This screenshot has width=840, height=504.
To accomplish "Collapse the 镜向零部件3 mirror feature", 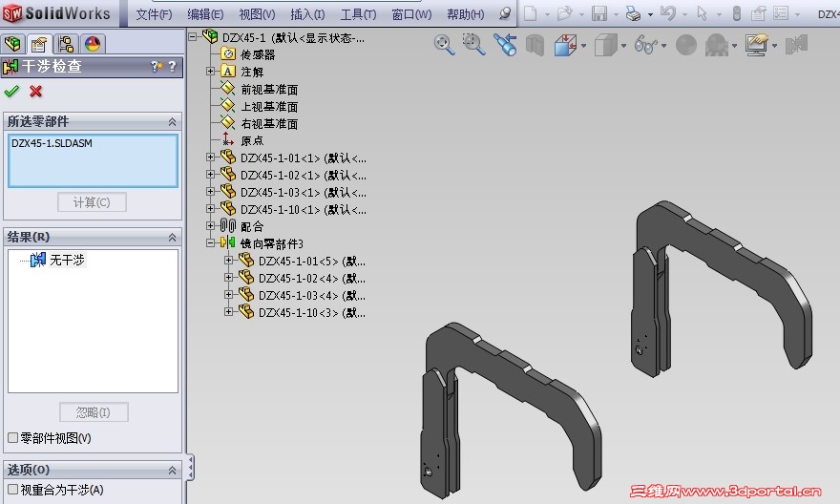I will coord(211,242).
